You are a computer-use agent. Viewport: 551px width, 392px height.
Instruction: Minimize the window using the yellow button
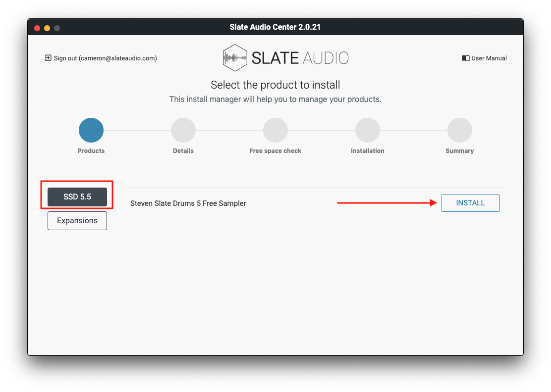[x=47, y=28]
